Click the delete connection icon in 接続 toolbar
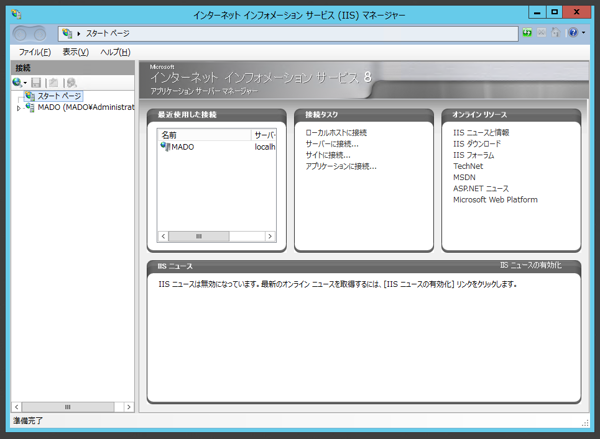The width and height of the screenshot is (600, 439). click(x=72, y=82)
